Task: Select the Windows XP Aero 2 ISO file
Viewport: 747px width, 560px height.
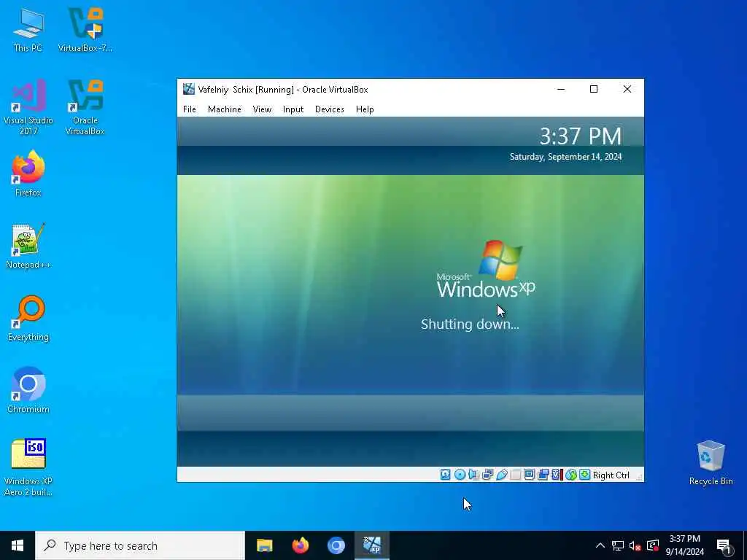Action: pos(28,467)
